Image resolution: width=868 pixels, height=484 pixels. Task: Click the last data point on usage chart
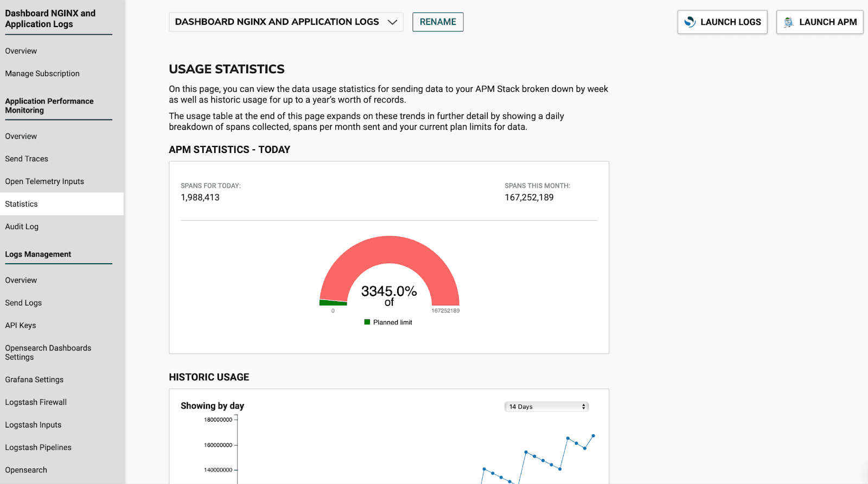click(x=593, y=436)
